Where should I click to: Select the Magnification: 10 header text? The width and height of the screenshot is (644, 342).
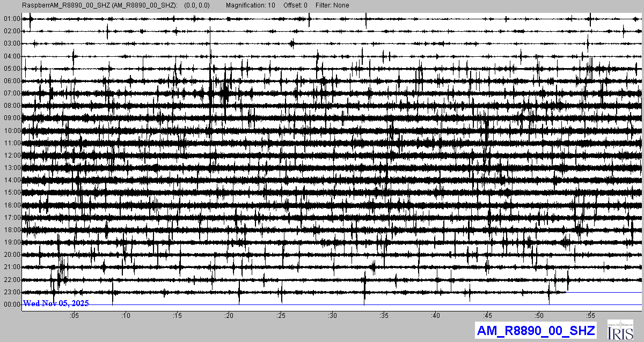click(x=251, y=5)
